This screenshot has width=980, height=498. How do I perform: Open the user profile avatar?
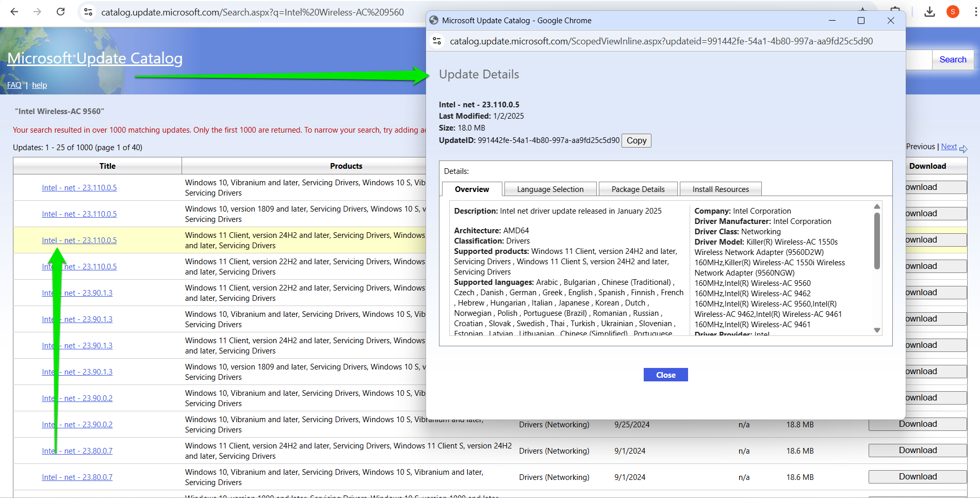pos(953,12)
